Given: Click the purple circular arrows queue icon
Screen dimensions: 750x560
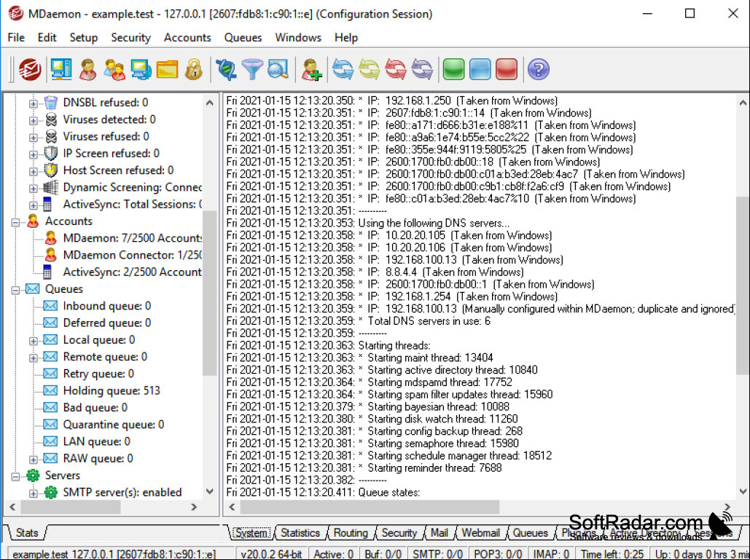Looking at the screenshot, I should [x=422, y=70].
